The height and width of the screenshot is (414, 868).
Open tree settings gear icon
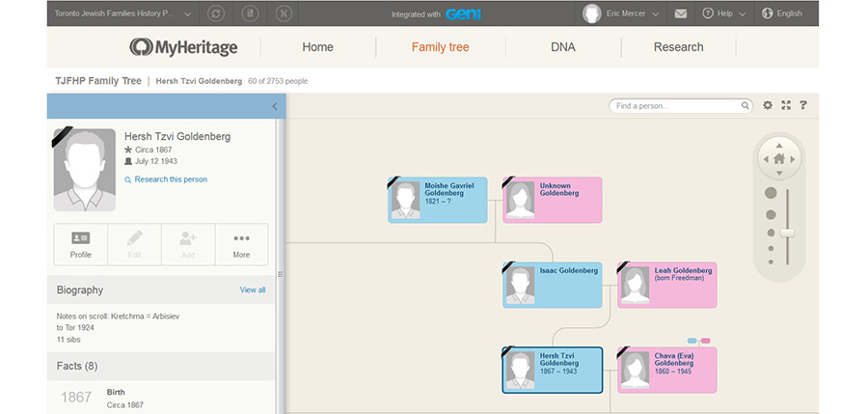(x=768, y=105)
